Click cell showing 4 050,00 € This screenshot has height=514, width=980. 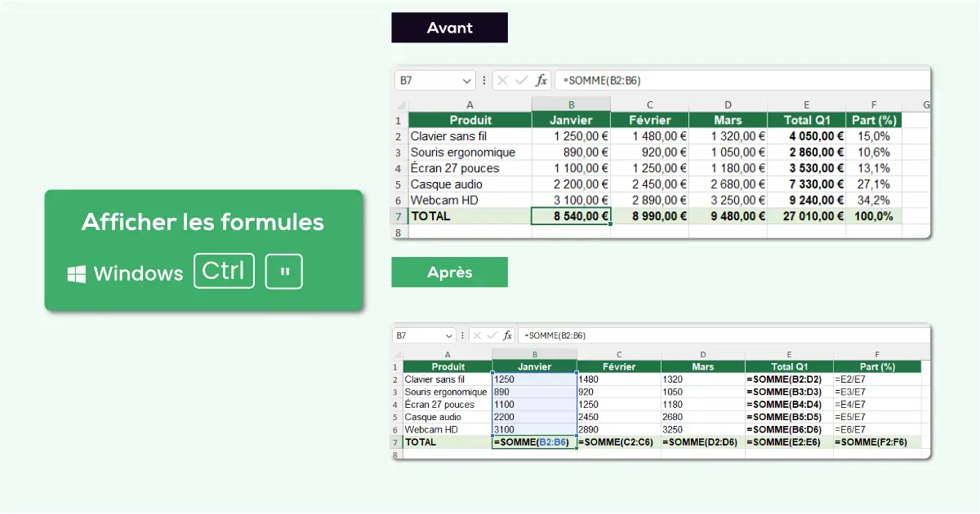[806, 136]
